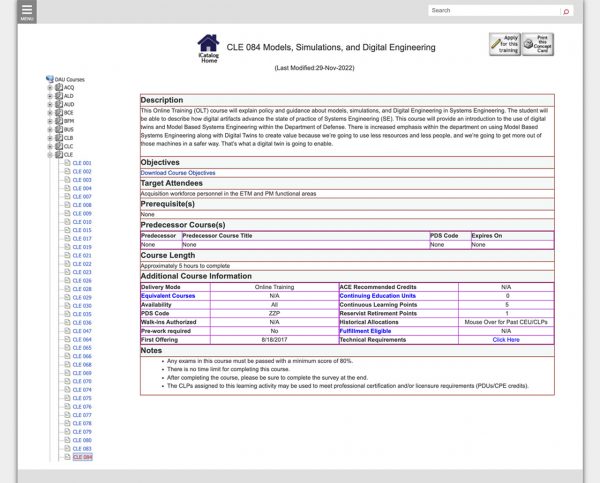The image size is (600, 483).
Task: Click Print this Concept Card button
Action: (538, 44)
